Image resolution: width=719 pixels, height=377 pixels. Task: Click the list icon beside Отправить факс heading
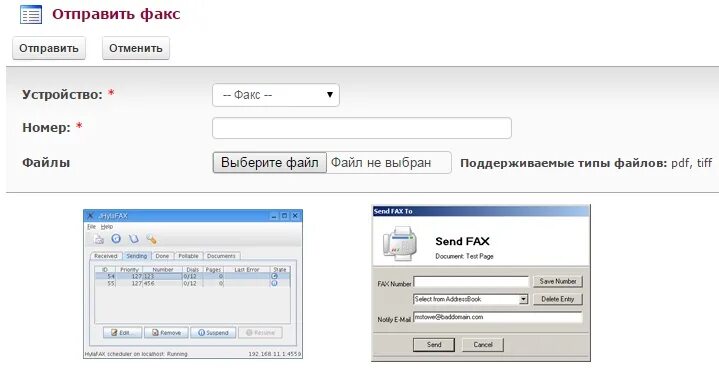point(31,14)
